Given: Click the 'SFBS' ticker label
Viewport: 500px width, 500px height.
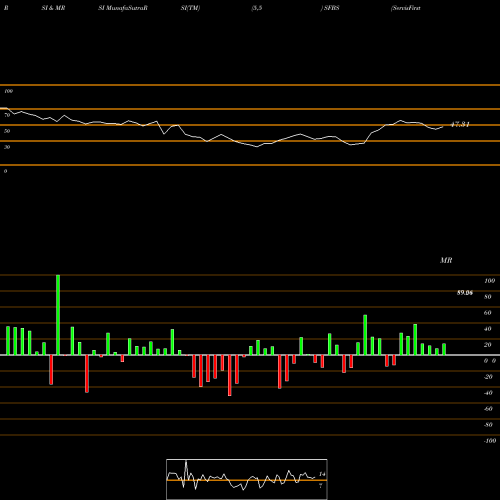Looking at the screenshot, I should [331, 8].
